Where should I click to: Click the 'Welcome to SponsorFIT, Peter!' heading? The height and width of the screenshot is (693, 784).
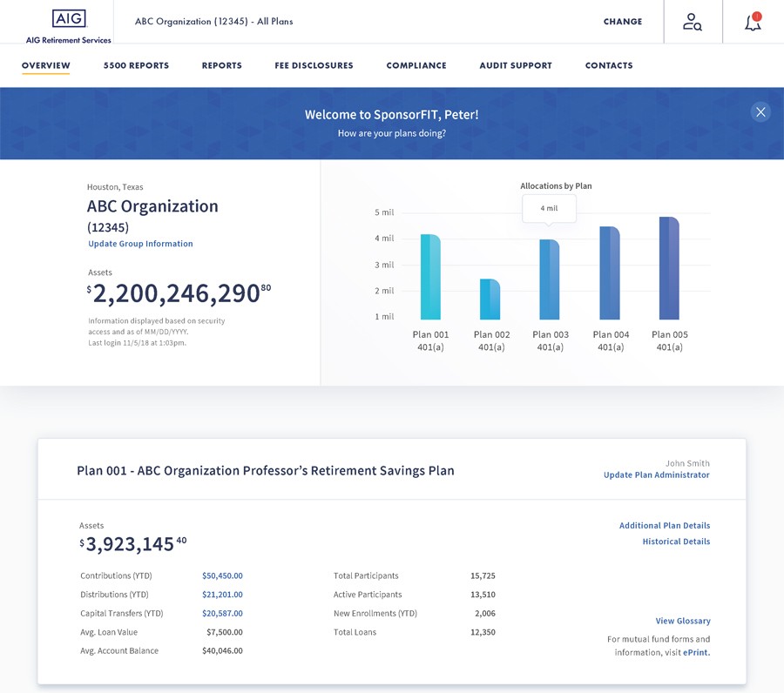pos(392,114)
